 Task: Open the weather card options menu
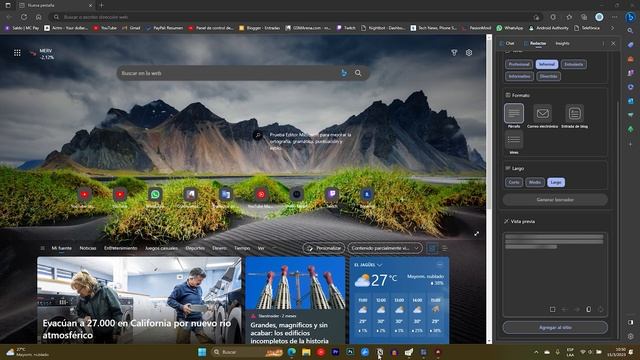pos(440,265)
